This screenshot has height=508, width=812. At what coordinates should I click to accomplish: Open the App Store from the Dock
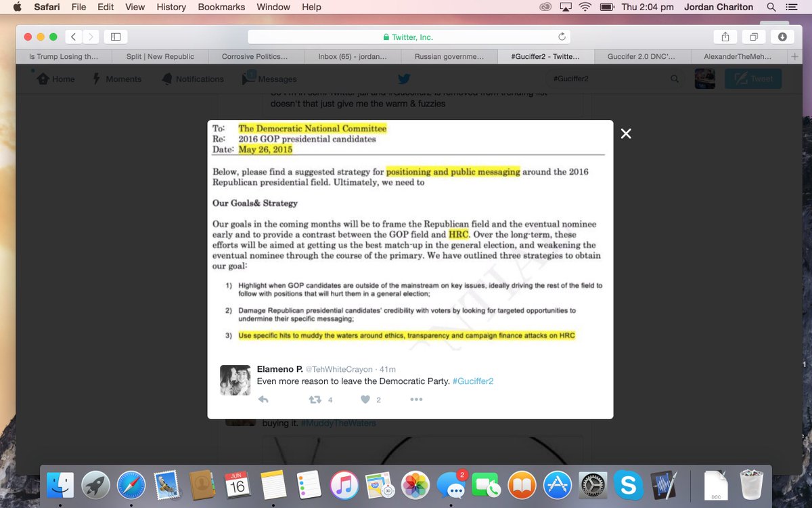557,485
